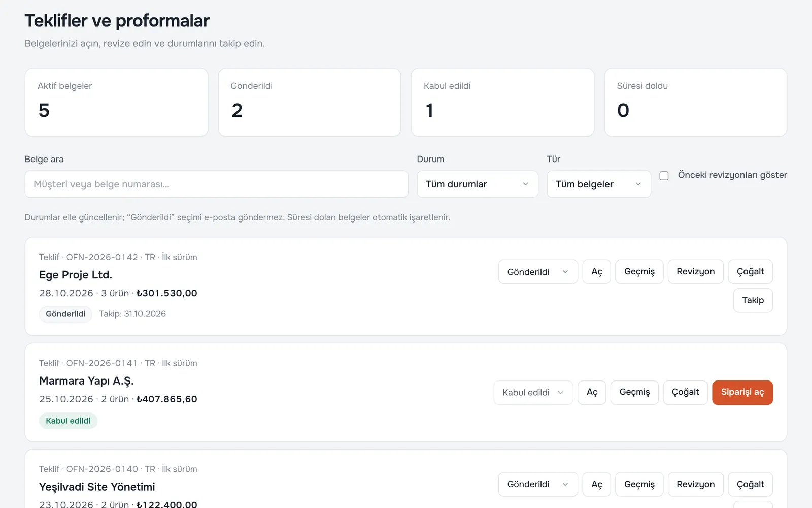Change status dropdown for Marmara Yapı A.Ş.
Image resolution: width=812 pixels, height=508 pixels.
(x=533, y=393)
